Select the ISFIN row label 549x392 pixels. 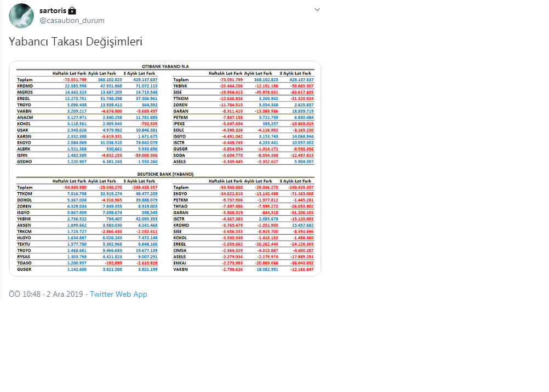pyautogui.click(x=22, y=155)
